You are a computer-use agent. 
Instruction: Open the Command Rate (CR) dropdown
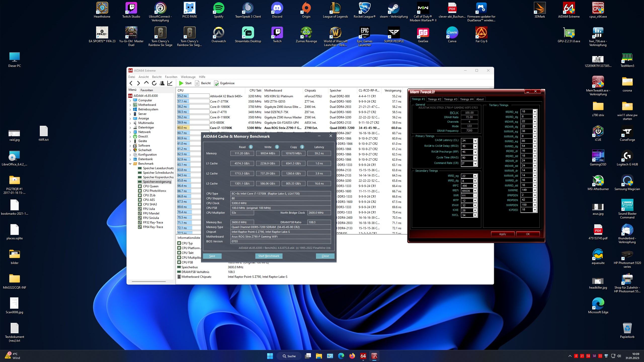[x=475, y=164]
